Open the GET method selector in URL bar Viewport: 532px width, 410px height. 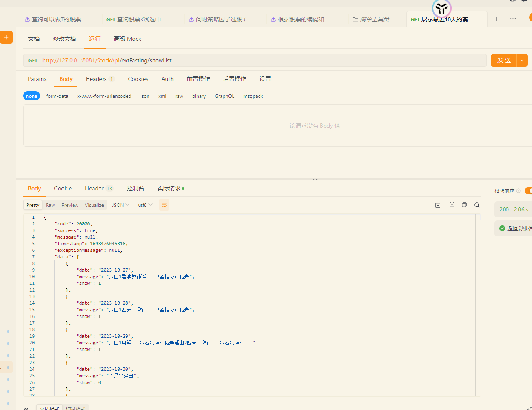33,60
